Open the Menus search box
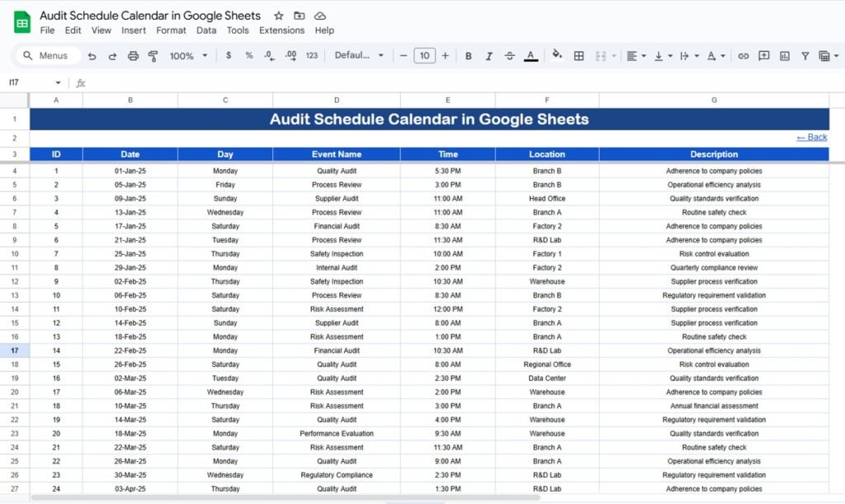Viewport: 845px width, 504px height. pyautogui.click(x=48, y=55)
